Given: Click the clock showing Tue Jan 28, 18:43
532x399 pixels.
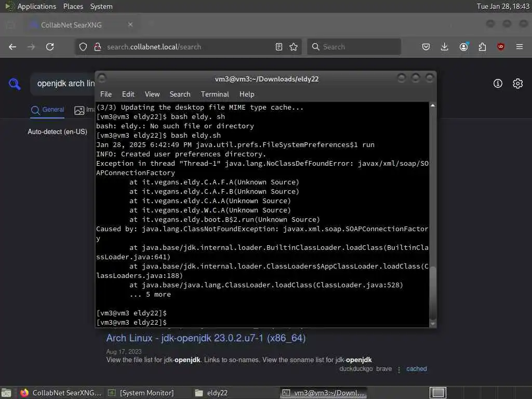Looking at the screenshot, I should coord(503,6).
